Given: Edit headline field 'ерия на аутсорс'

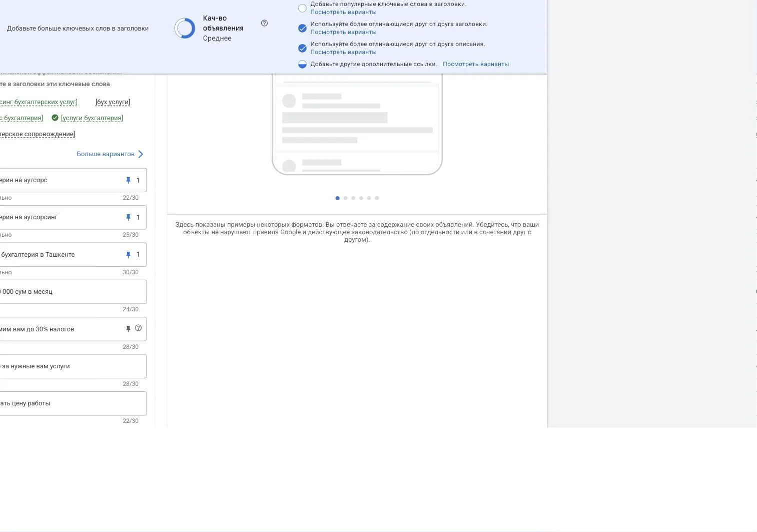Looking at the screenshot, I should pyautogui.click(x=73, y=180).
